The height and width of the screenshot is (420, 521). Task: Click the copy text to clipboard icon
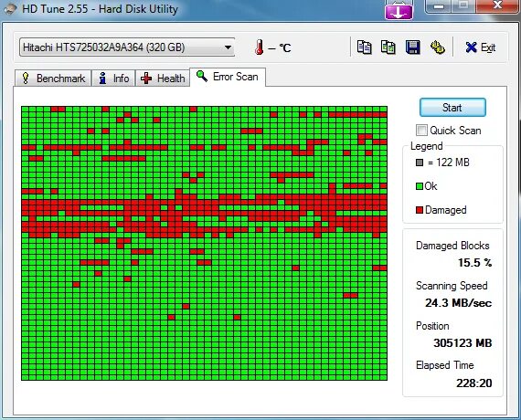364,47
